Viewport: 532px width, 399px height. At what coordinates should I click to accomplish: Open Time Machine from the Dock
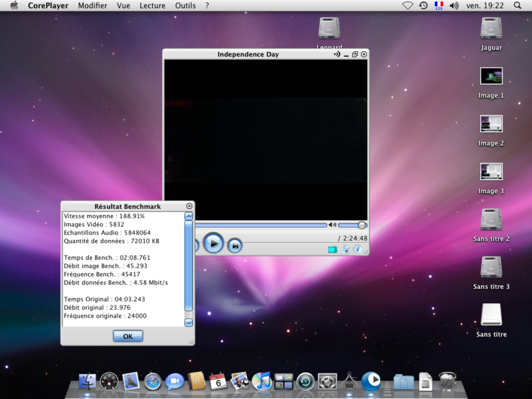(305, 381)
